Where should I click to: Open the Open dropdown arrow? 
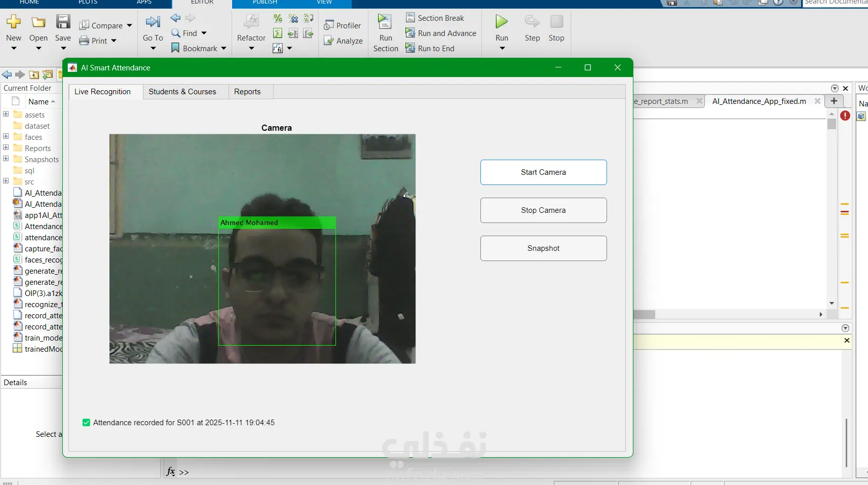point(39,48)
